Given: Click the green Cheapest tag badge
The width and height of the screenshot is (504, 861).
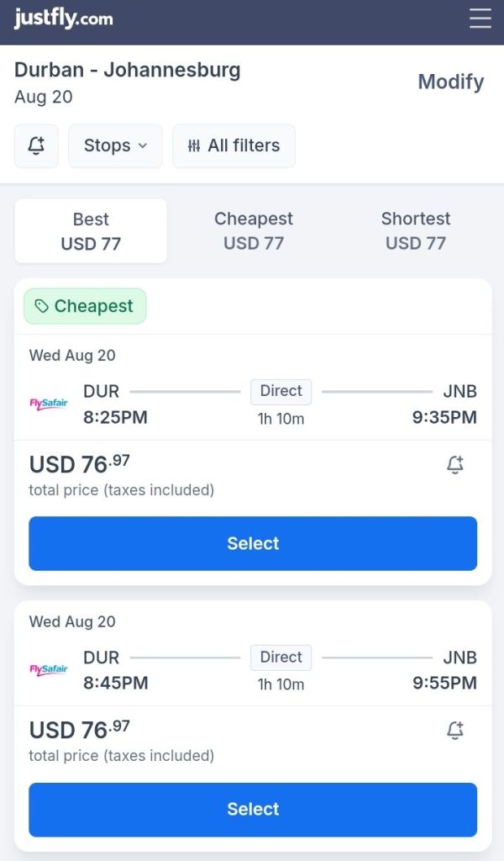Looking at the screenshot, I should [85, 306].
